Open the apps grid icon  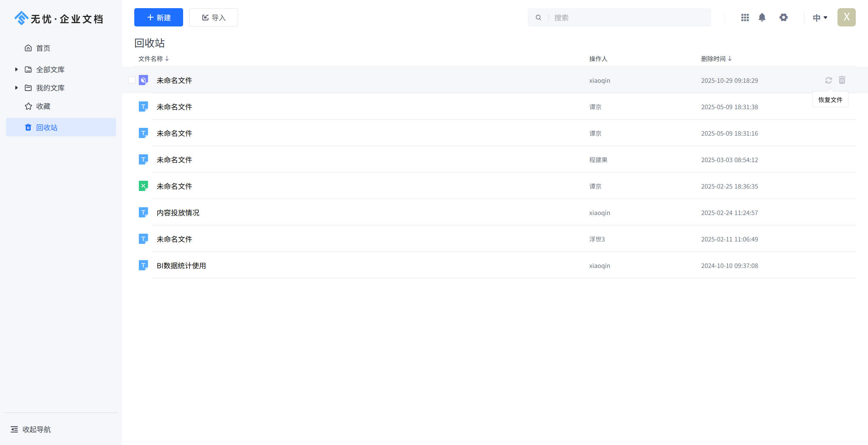pyautogui.click(x=745, y=18)
